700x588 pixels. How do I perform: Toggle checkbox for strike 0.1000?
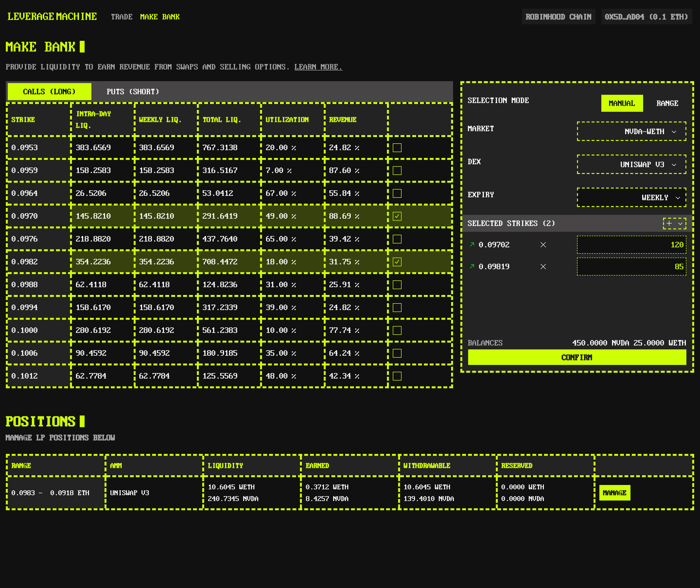397,330
